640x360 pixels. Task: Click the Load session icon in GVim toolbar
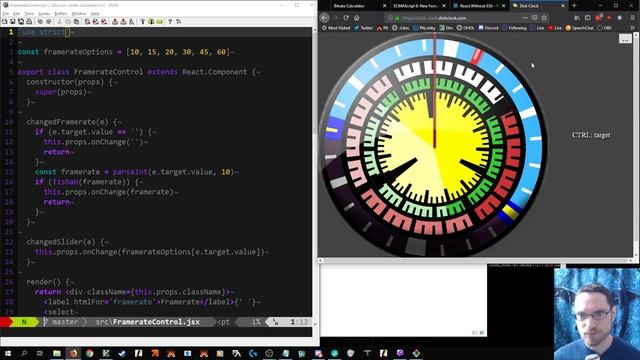coord(115,21)
